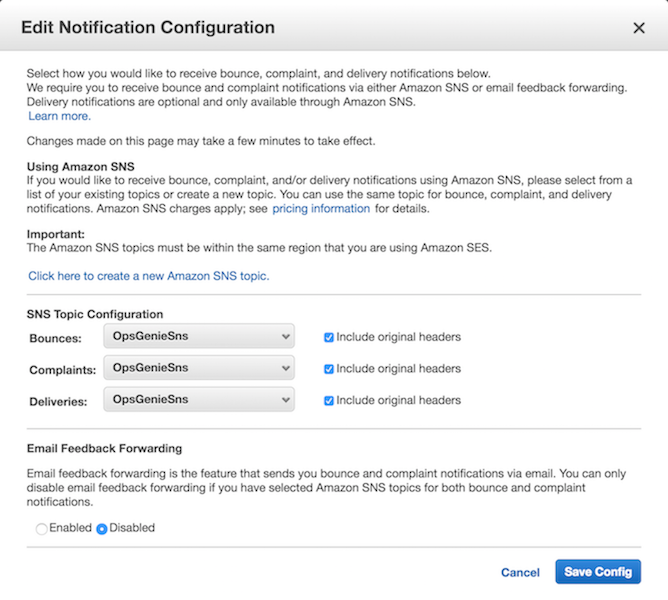Open the Complaints SNS topic dropdown

click(x=198, y=368)
